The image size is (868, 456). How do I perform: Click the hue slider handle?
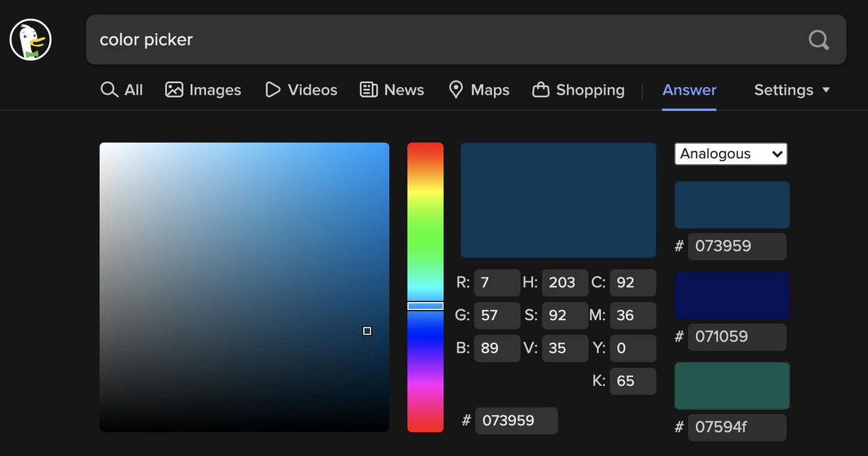pos(425,306)
